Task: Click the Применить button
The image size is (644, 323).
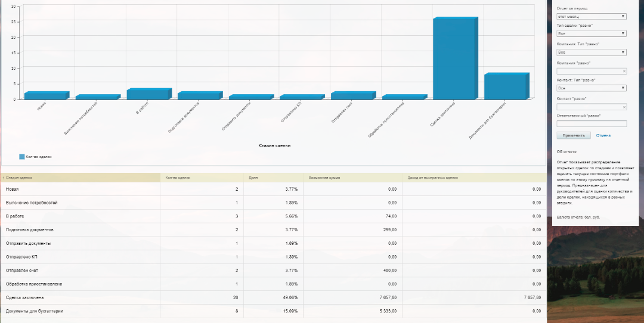Action: tap(573, 135)
